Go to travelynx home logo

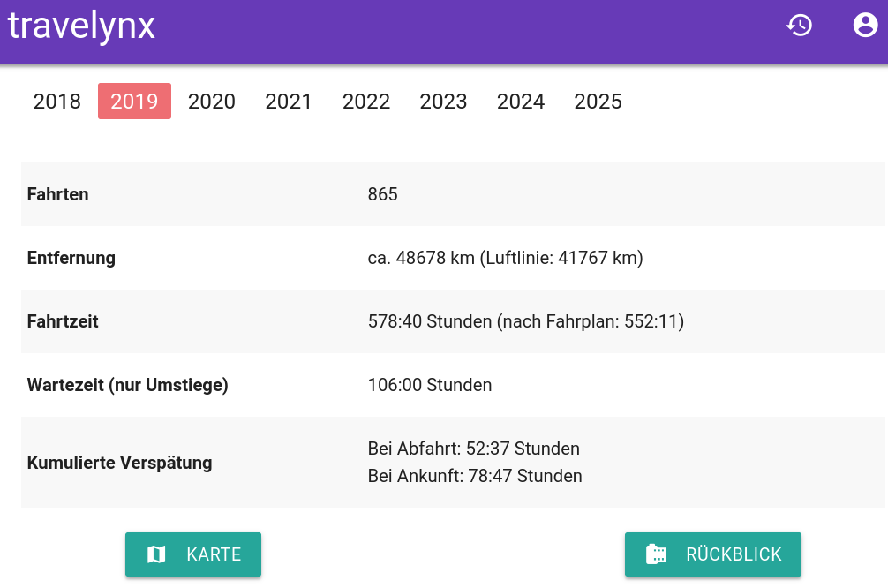tap(81, 26)
